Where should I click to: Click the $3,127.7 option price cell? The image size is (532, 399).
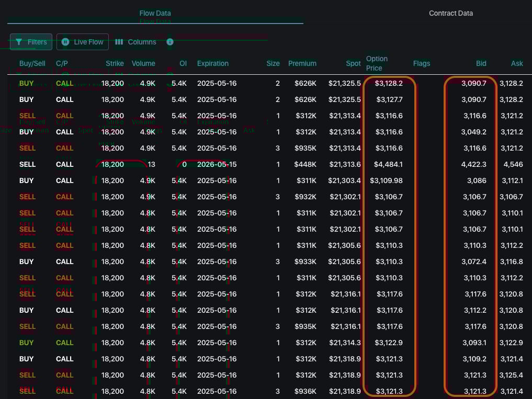389,99
